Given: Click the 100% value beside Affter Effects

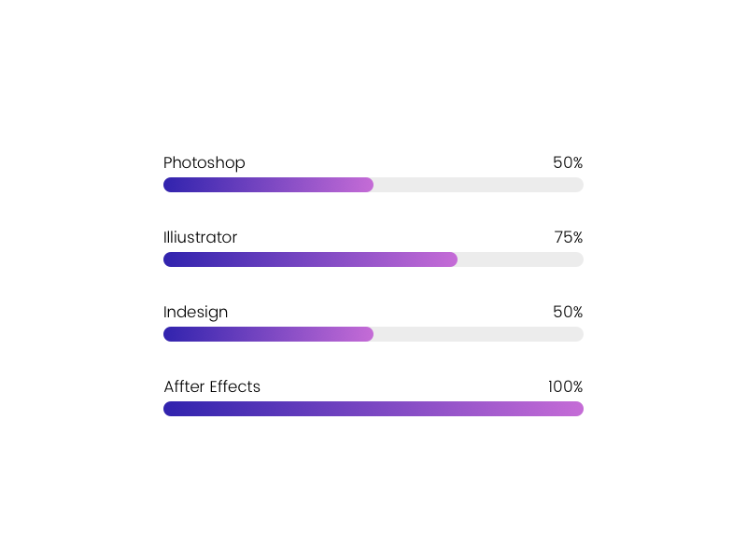Looking at the screenshot, I should click(565, 386).
